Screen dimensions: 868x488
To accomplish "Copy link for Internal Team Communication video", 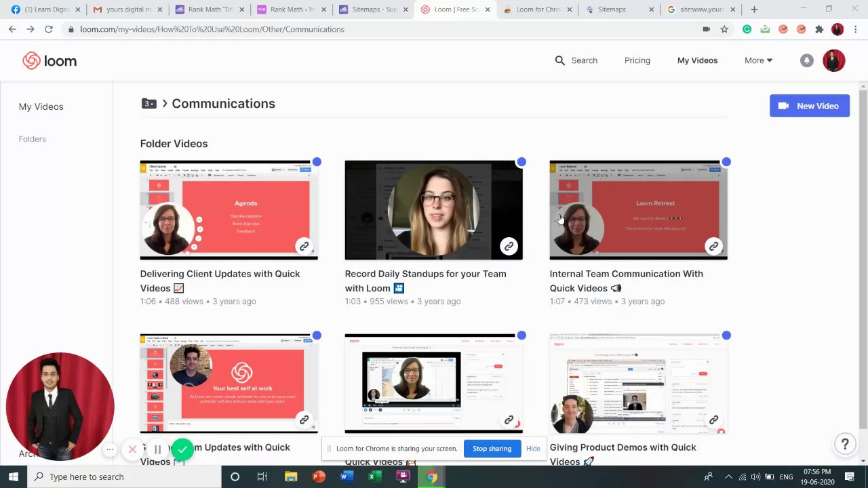I will (x=713, y=246).
